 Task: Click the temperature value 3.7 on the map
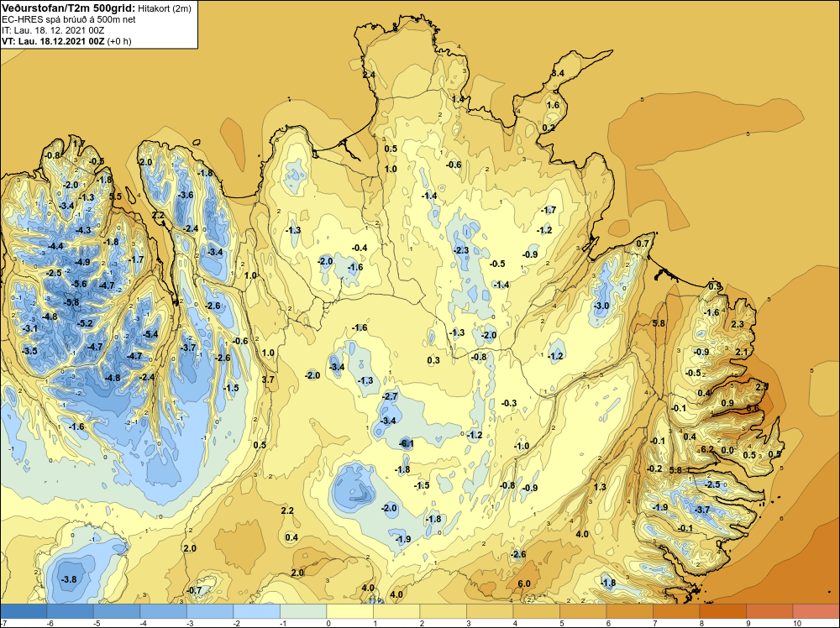[268, 379]
